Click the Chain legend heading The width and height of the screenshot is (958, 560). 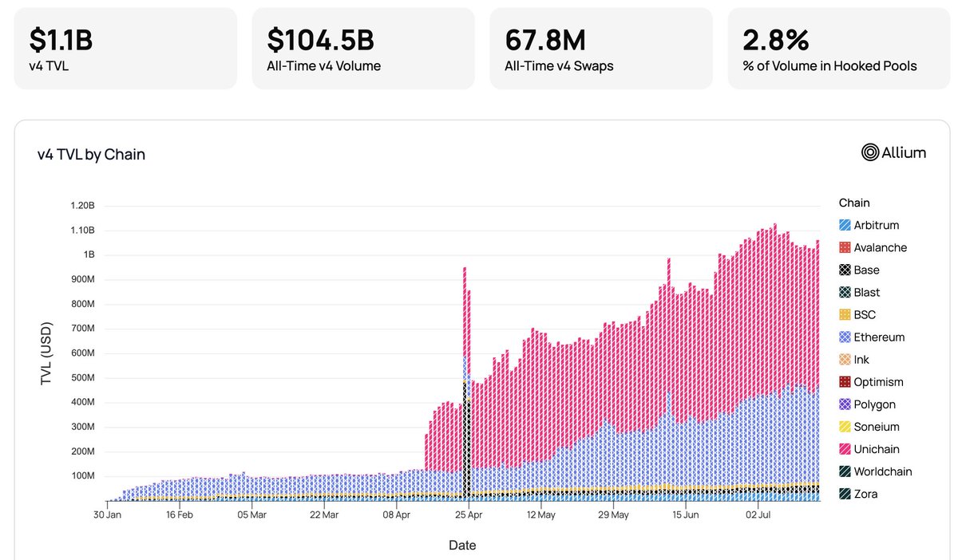point(854,203)
